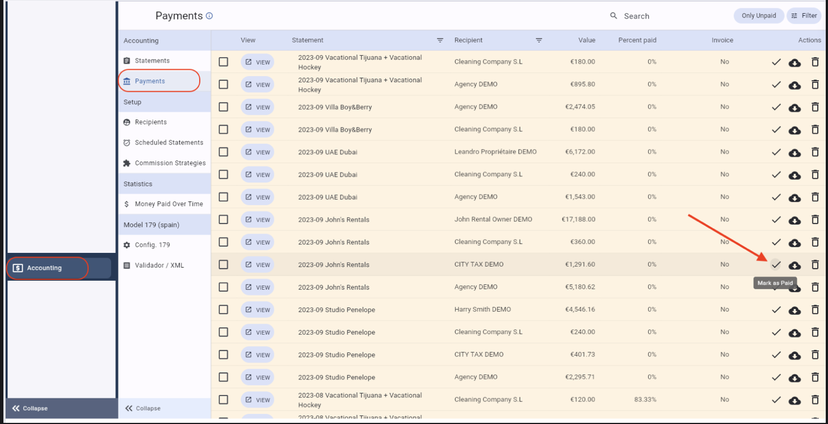Screen dimensions: 828x424
Task: Click the search magnifier icon
Action: point(614,16)
